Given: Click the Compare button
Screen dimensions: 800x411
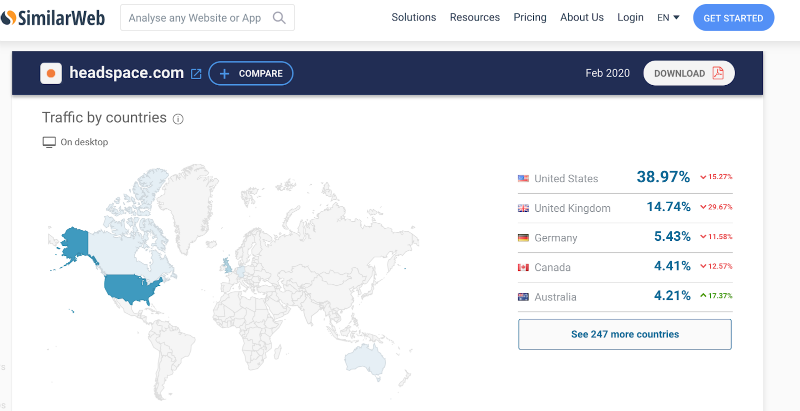Looking at the screenshot, I should click(x=251, y=73).
